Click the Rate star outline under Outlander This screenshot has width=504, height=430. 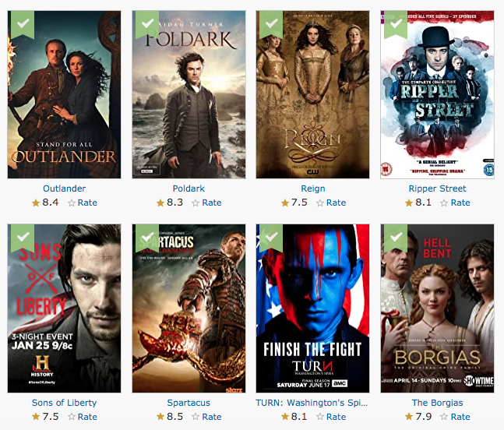[x=72, y=203]
